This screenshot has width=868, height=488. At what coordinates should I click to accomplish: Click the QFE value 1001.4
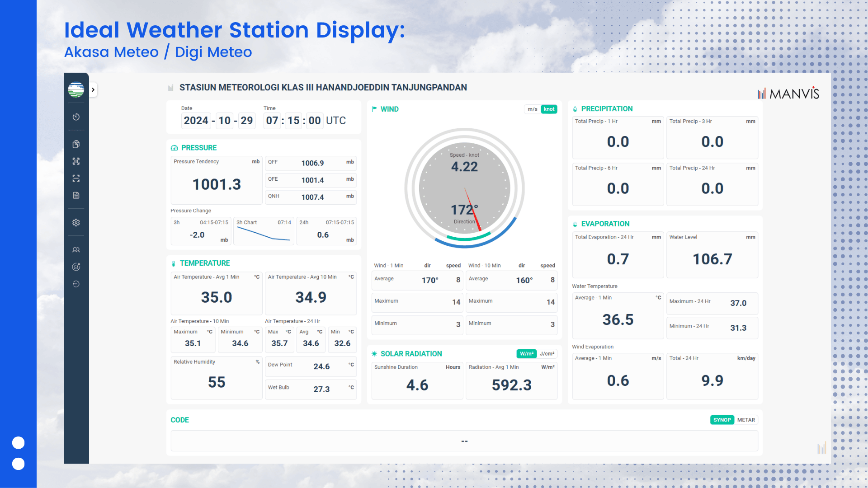point(313,180)
